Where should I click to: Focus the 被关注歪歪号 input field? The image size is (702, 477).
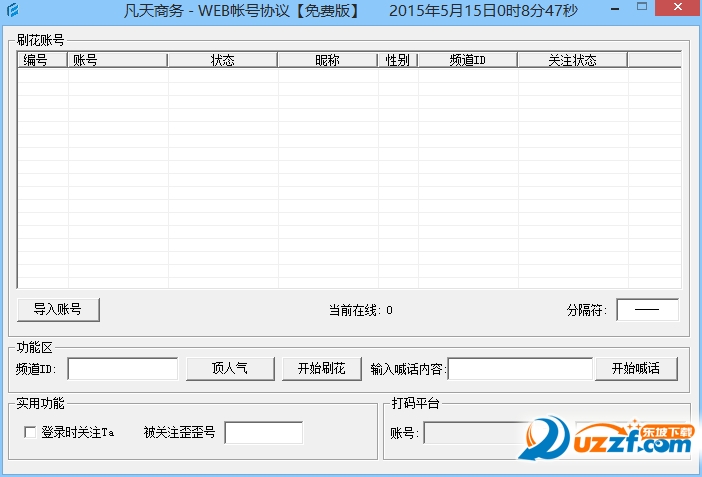[x=264, y=433]
